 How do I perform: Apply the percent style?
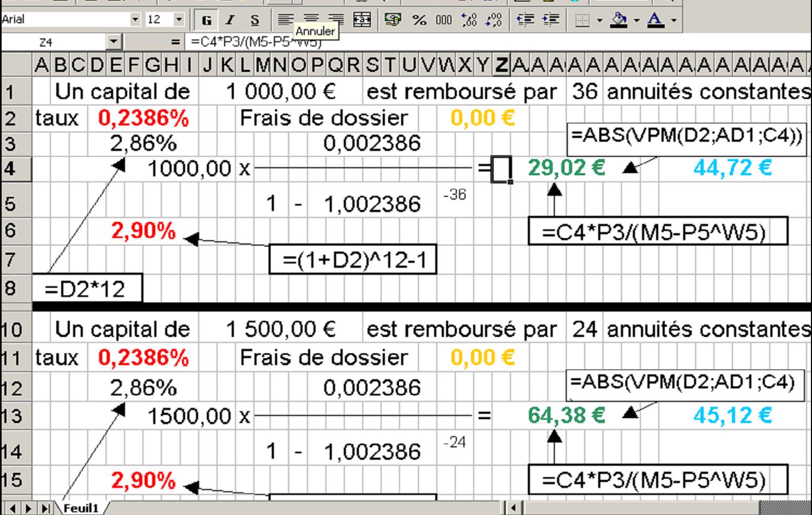tap(419, 21)
